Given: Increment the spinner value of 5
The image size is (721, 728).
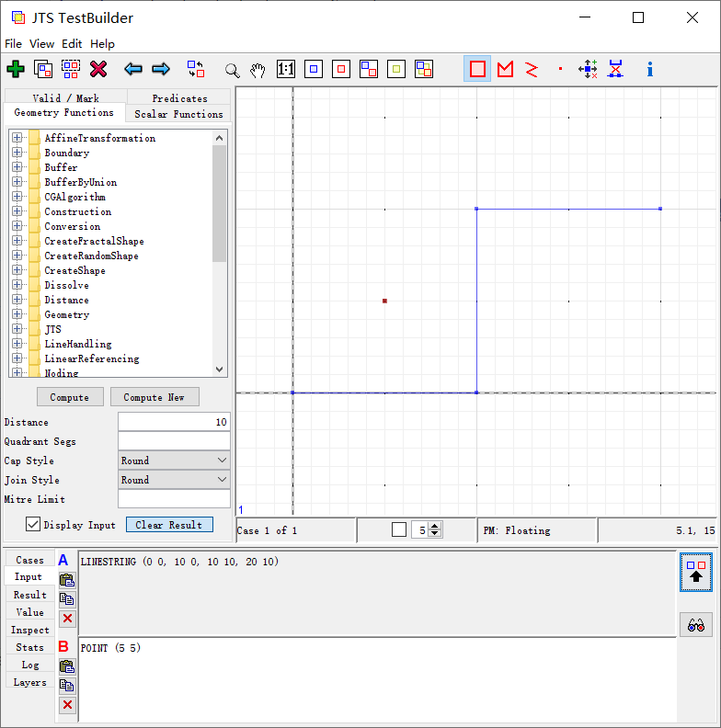Looking at the screenshot, I should (435, 526).
